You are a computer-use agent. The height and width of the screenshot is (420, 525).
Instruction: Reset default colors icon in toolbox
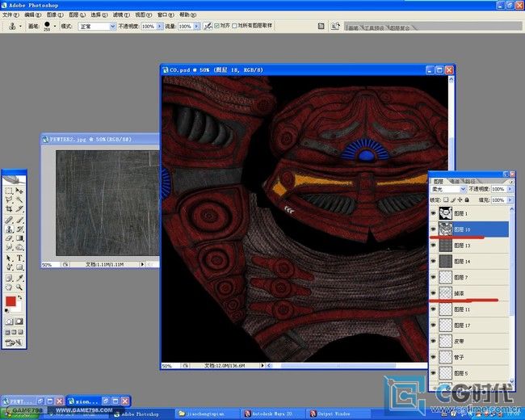pos(6,311)
